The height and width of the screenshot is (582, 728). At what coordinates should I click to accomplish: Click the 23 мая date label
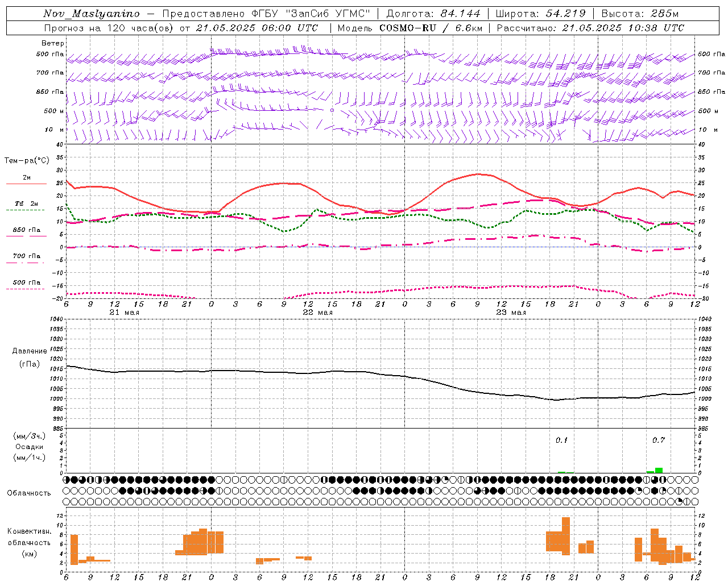coord(511,313)
